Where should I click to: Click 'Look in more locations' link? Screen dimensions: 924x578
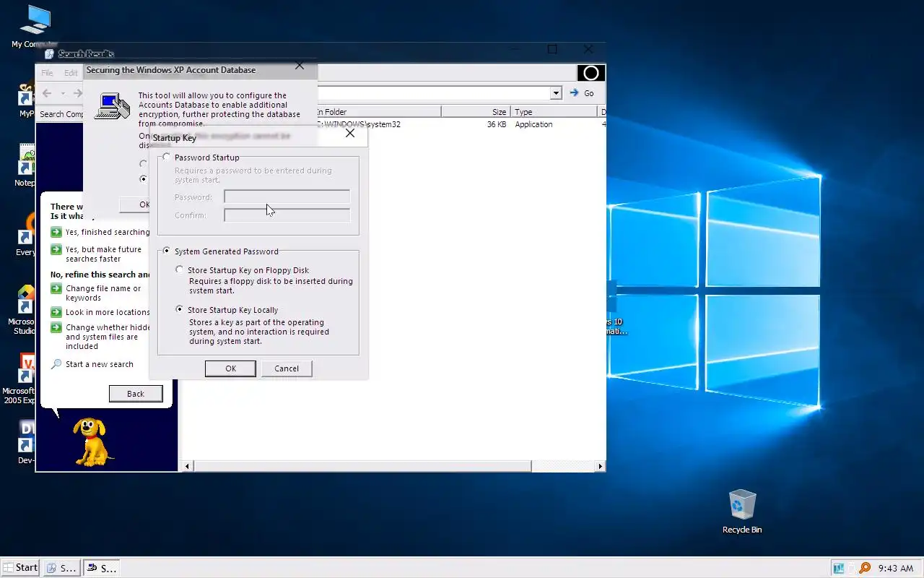point(108,312)
